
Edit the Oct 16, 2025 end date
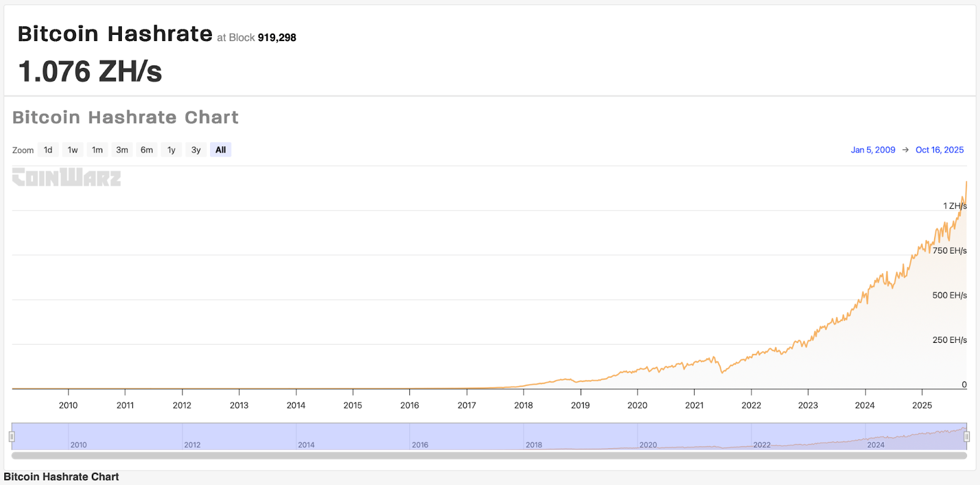(940, 150)
